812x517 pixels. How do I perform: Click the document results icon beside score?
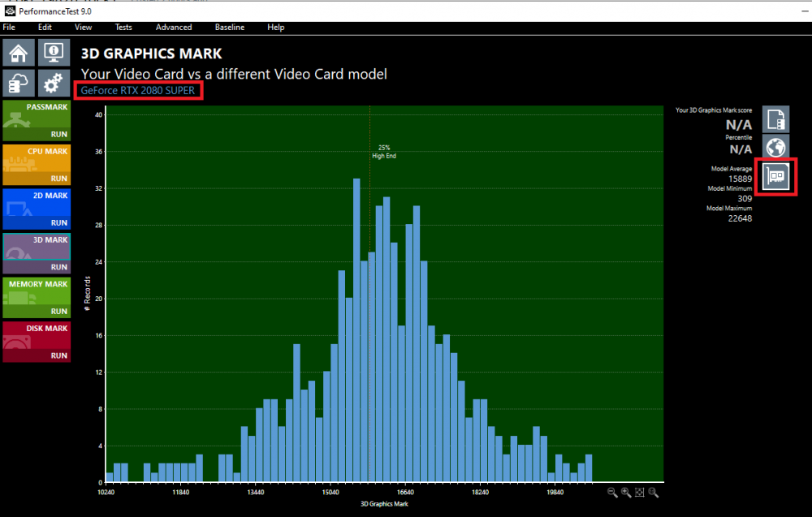pyautogui.click(x=775, y=119)
